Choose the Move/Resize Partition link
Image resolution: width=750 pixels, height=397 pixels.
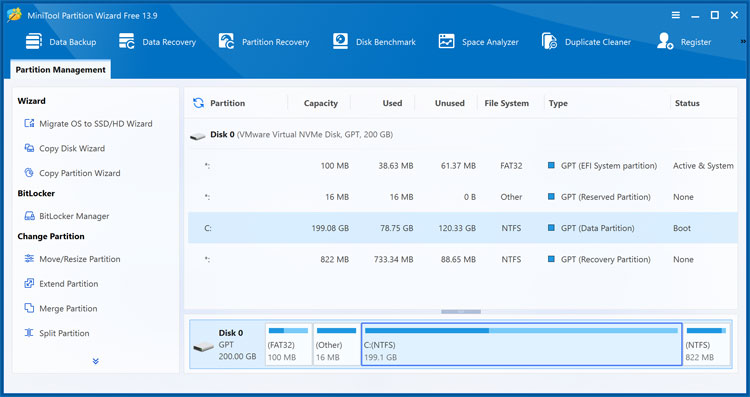(79, 259)
